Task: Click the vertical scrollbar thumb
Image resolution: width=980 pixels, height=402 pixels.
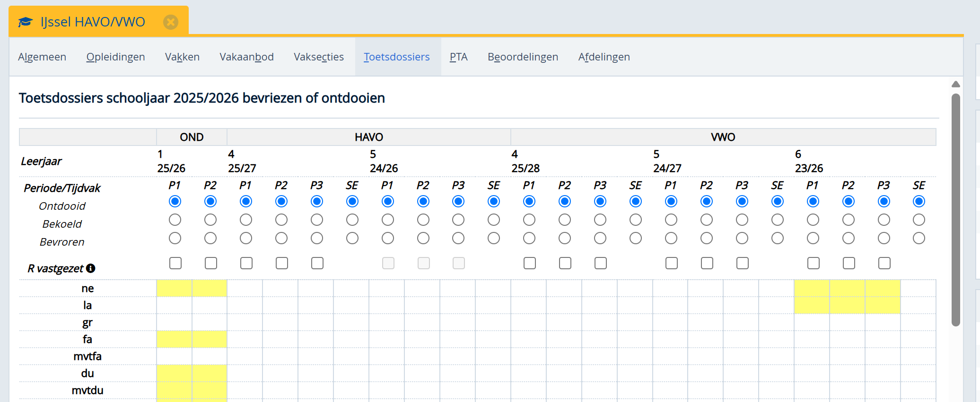Action: point(955,208)
